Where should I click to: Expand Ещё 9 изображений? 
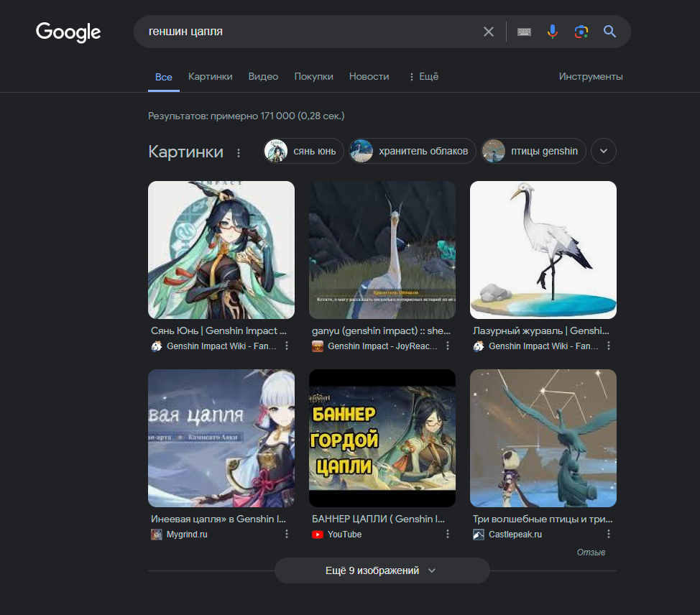[x=382, y=570]
